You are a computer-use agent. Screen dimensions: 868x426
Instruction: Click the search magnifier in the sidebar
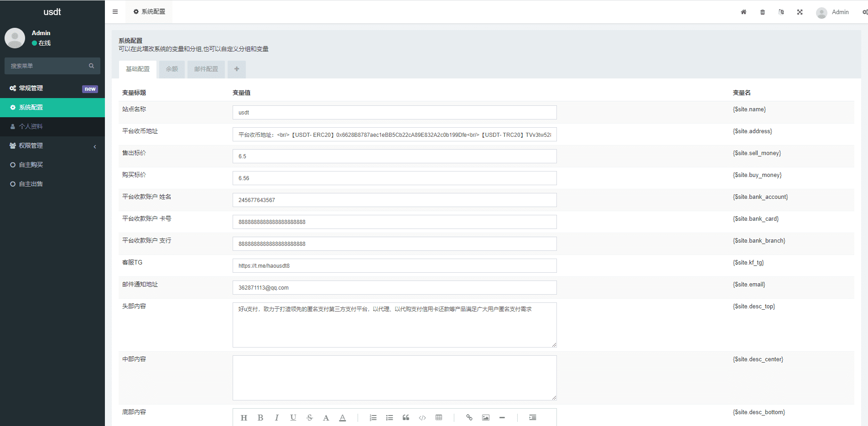pyautogui.click(x=91, y=66)
